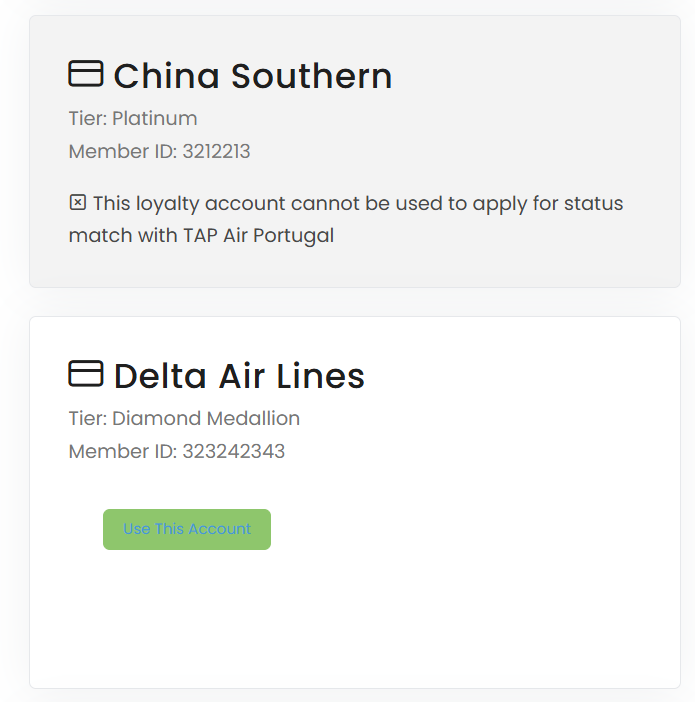Image resolution: width=695 pixels, height=702 pixels.
Task: Click blank area right of China Southern heading
Action: [530, 76]
